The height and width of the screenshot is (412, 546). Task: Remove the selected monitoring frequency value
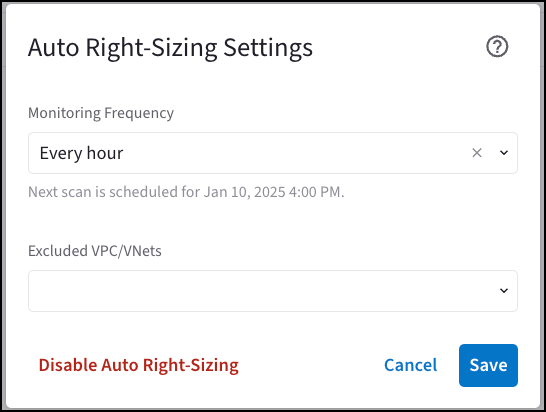coord(477,153)
